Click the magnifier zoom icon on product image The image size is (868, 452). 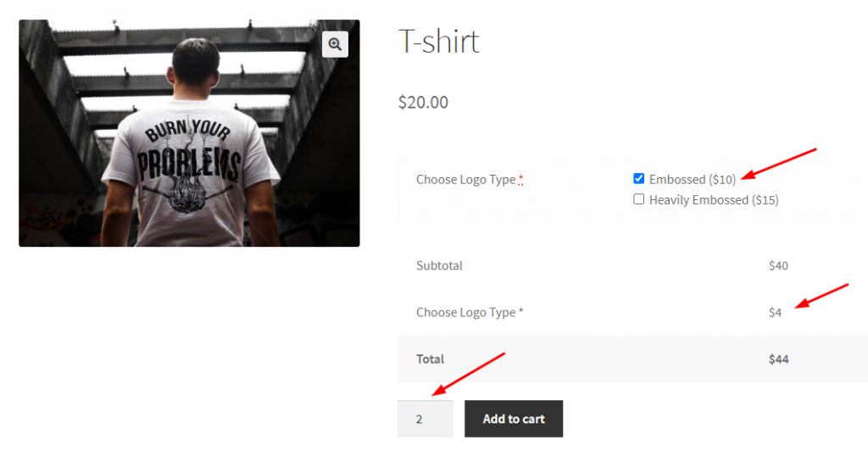pyautogui.click(x=335, y=45)
